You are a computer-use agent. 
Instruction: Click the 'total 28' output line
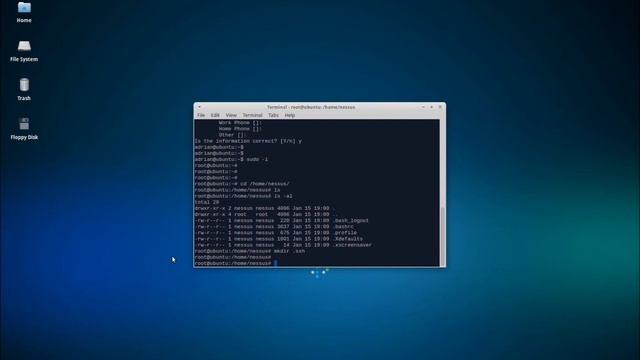(207, 202)
